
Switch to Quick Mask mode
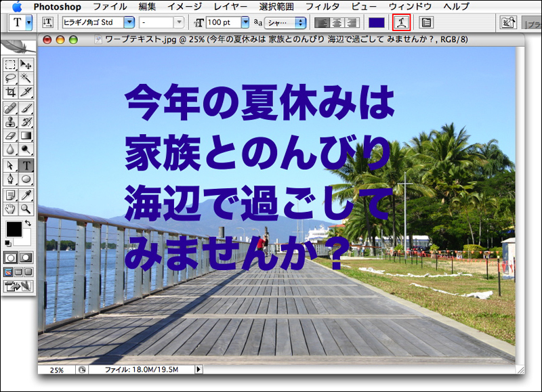pos(26,257)
